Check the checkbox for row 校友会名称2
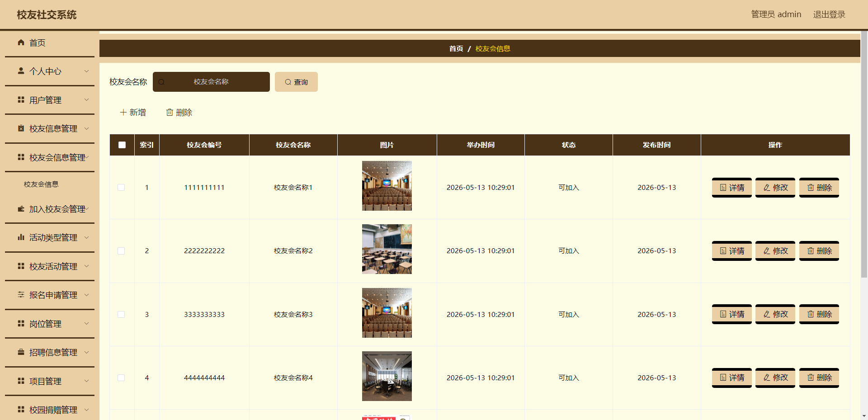Image resolution: width=868 pixels, height=420 pixels. [121, 251]
